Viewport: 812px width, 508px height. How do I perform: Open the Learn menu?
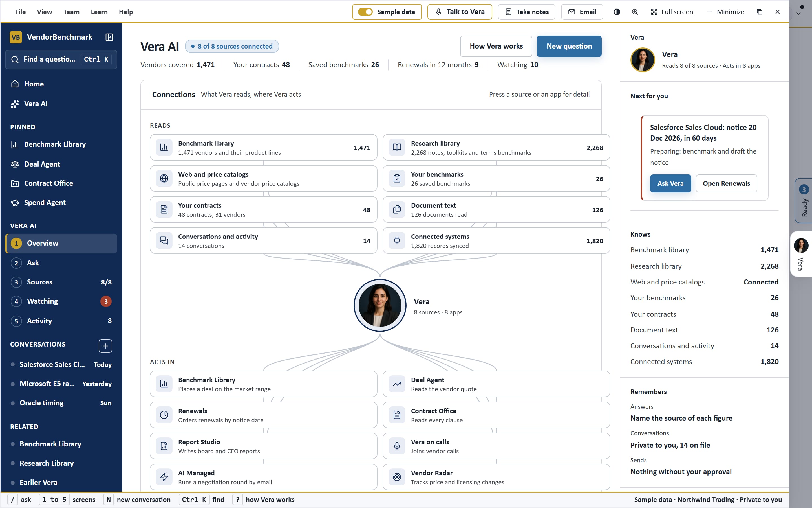(99, 12)
